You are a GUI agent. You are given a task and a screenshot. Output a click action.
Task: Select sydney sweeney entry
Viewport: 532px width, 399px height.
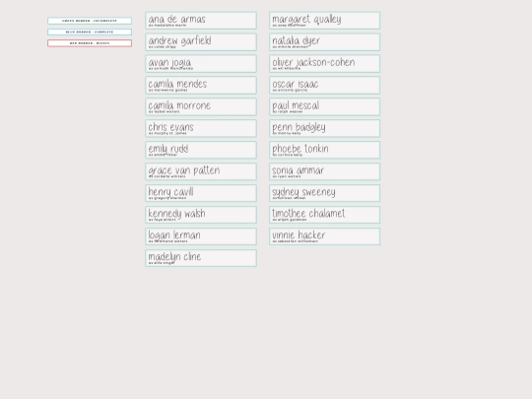(x=325, y=193)
